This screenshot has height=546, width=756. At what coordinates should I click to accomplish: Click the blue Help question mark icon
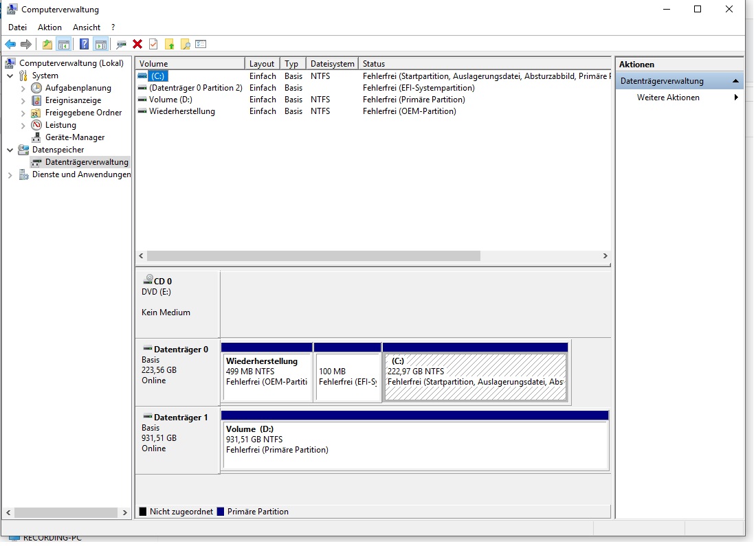coord(84,44)
